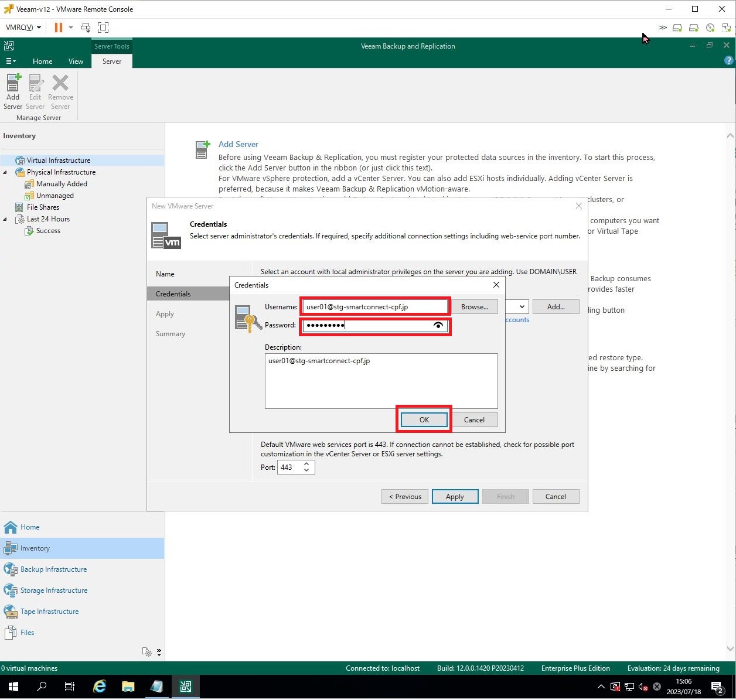
Task: Click the < Previous wizard button
Action: click(405, 497)
